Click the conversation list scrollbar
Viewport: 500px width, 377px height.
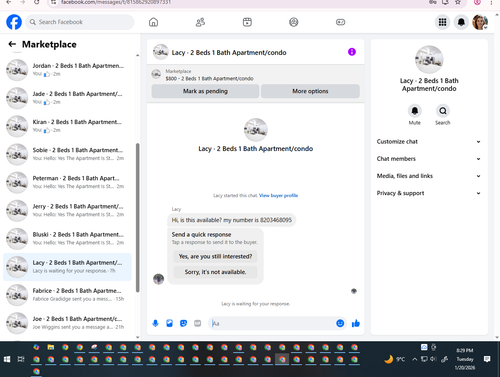[137, 218]
